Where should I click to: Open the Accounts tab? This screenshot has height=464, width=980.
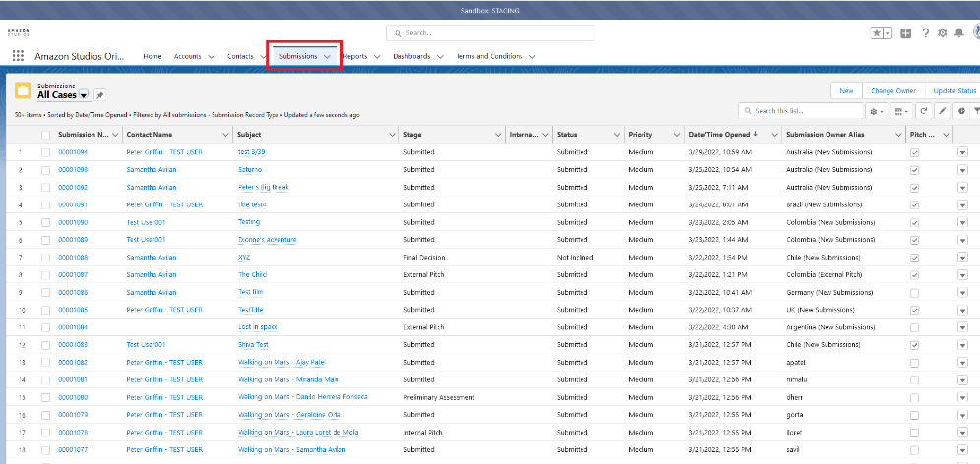click(188, 56)
